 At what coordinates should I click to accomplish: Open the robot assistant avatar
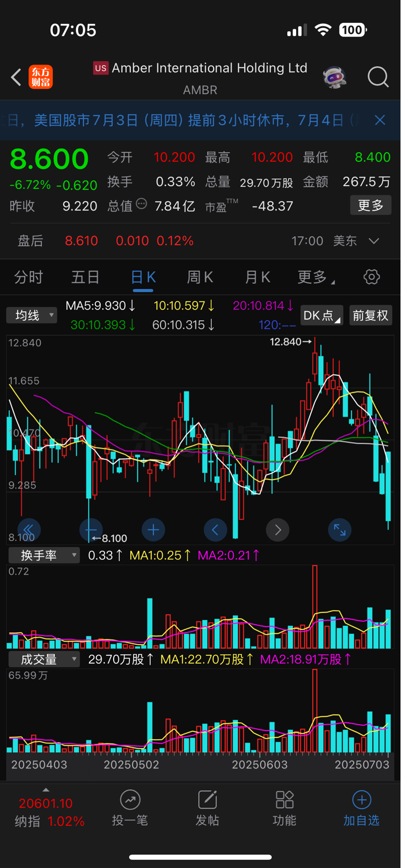click(x=334, y=77)
